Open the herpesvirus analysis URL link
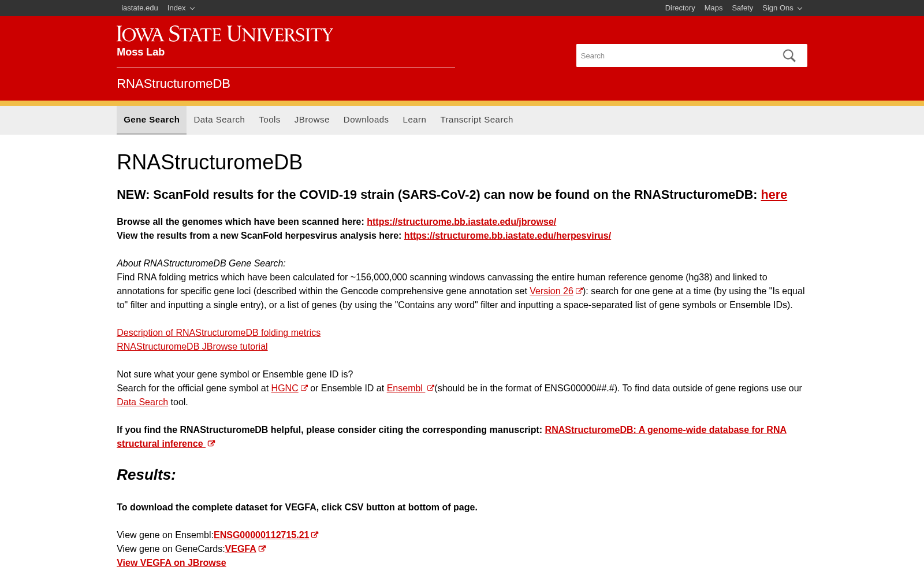The height and width of the screenshot is (578, 924). tap(508, 236)
